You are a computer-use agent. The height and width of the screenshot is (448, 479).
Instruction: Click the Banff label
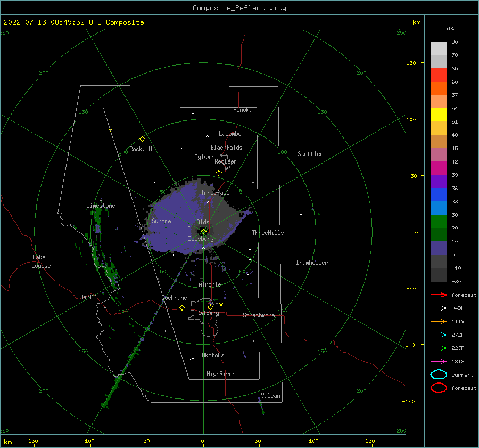(88, 297)
